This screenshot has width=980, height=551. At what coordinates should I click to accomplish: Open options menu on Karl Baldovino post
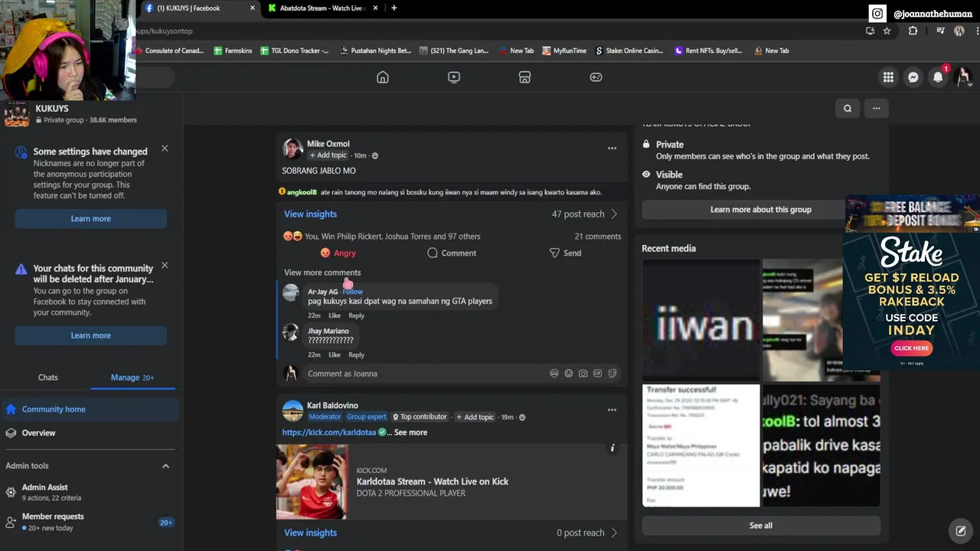(x=612, y=410)
